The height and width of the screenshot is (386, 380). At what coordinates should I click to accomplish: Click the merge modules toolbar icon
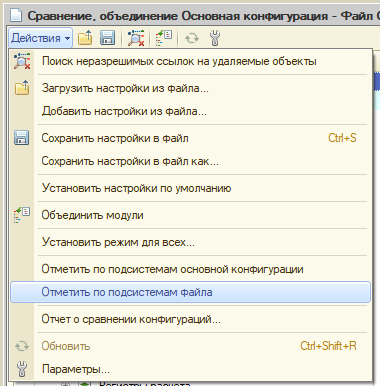(164, 38)
